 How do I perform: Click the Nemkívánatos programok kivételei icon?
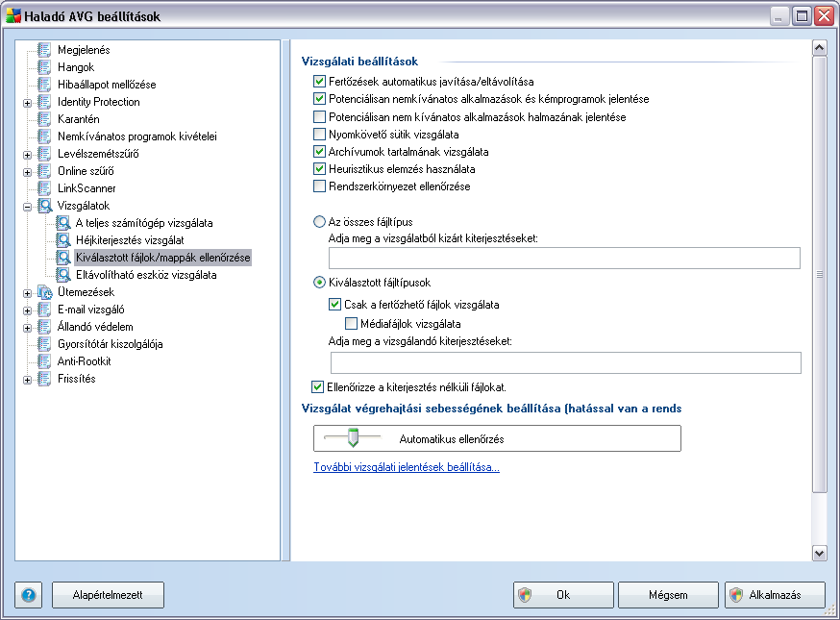(44, 136)
